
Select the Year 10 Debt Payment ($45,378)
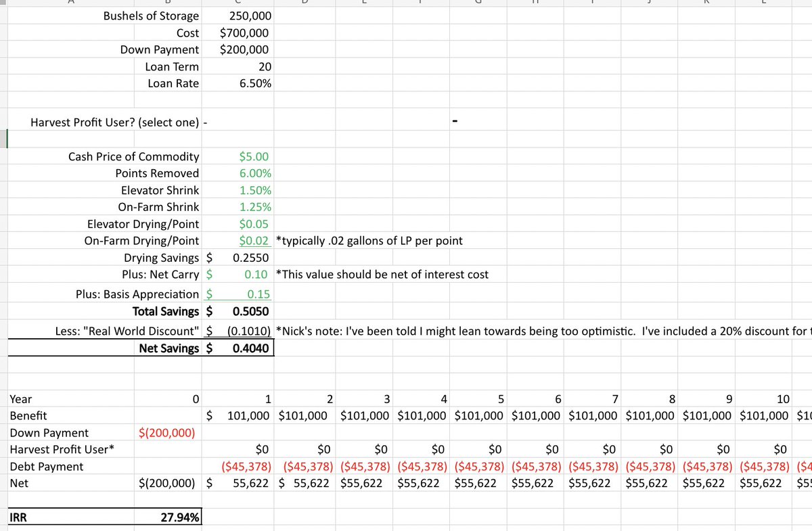766,467
